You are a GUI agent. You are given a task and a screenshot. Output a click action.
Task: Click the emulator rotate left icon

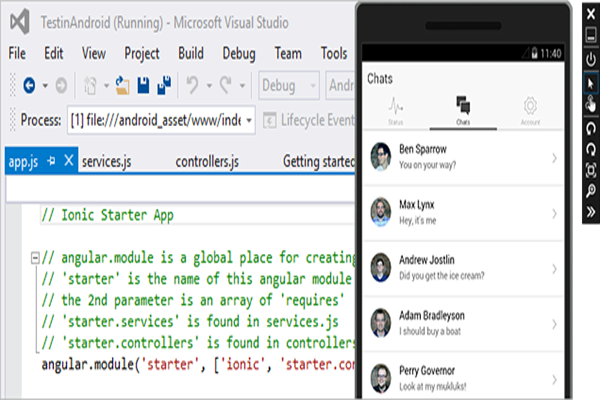click(591, 128)
